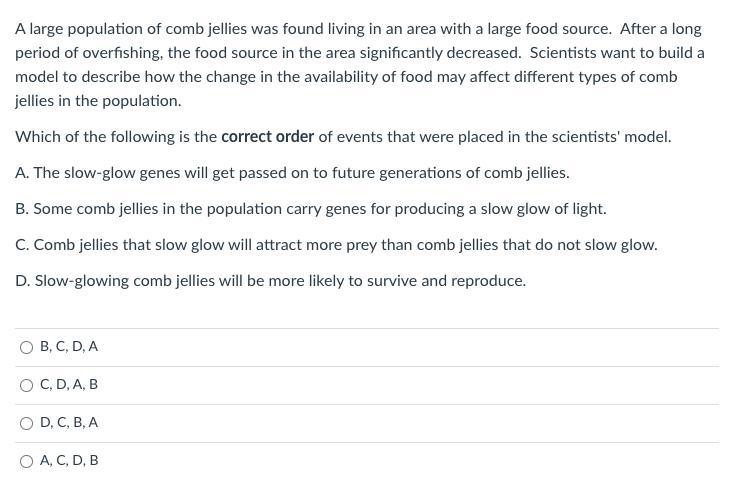Click the answer label text 'A, C, D, B'
Screen dimensions: 732x486
pos(69,461)
